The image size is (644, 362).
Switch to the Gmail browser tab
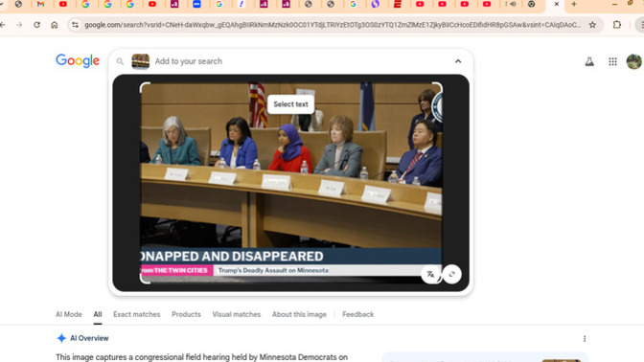point(40,4)
